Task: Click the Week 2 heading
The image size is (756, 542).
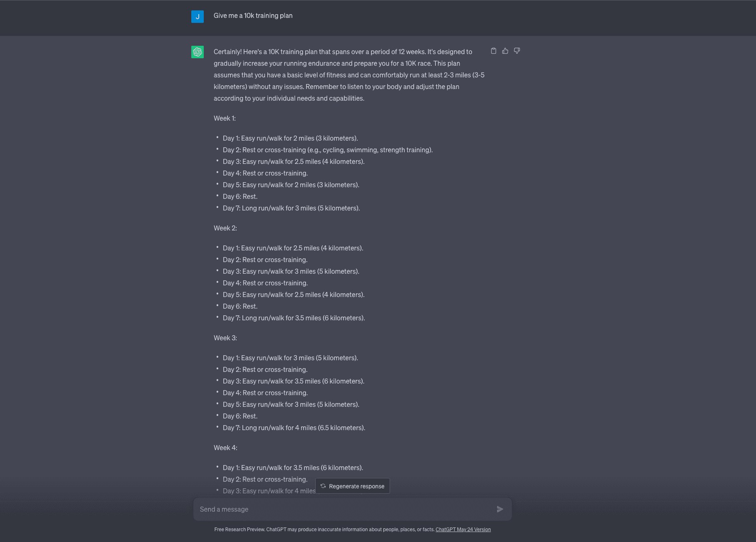Action: tap(225, 228)
